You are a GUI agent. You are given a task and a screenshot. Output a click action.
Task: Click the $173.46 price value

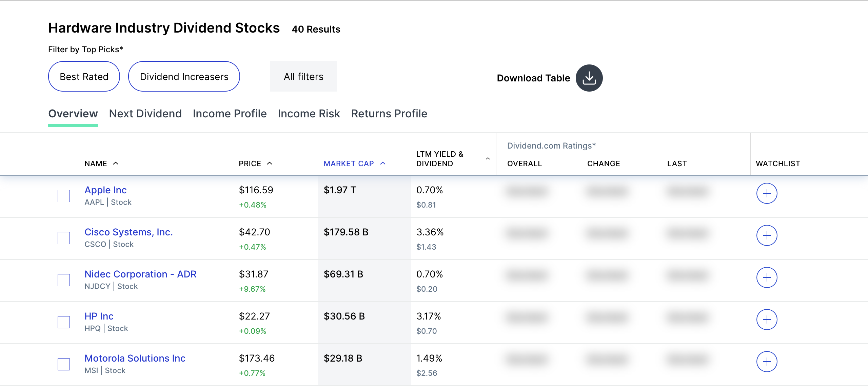[x=257, y=358]
